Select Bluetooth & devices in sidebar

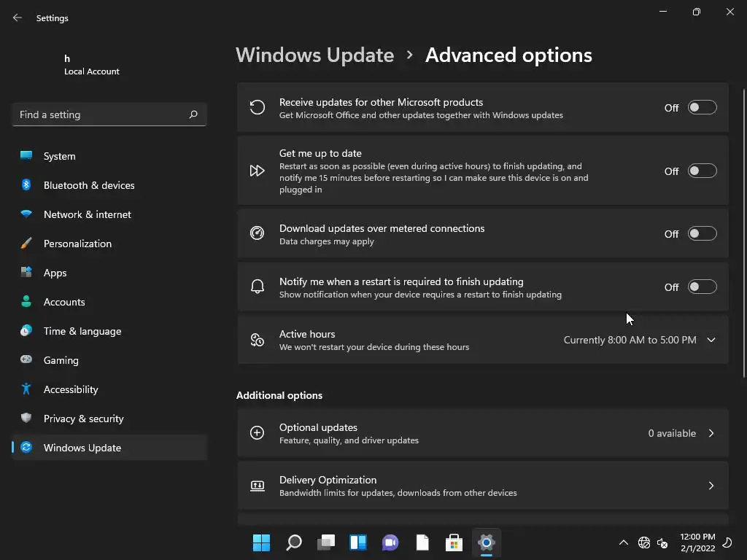click(109, 184)
